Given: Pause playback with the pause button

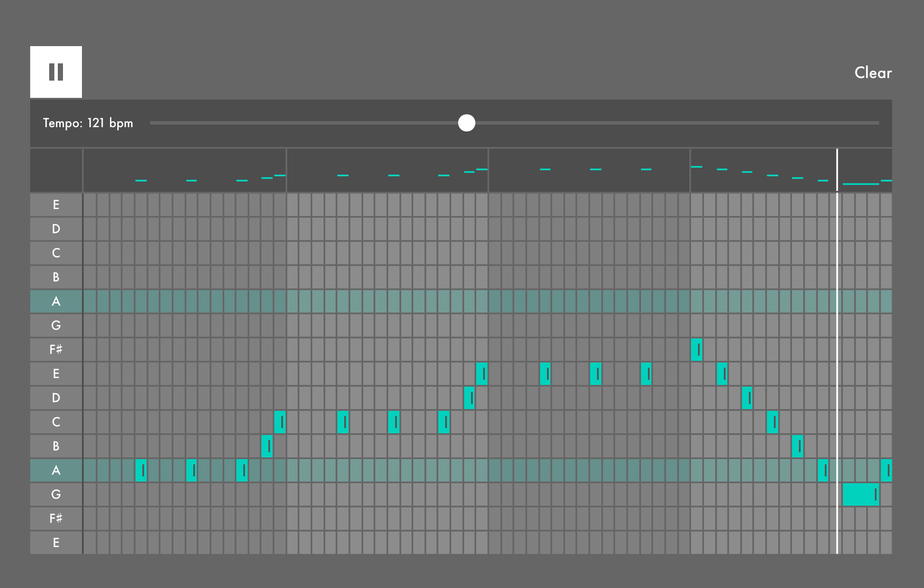Looking at the screenshot, I should [x=56, y=72].
